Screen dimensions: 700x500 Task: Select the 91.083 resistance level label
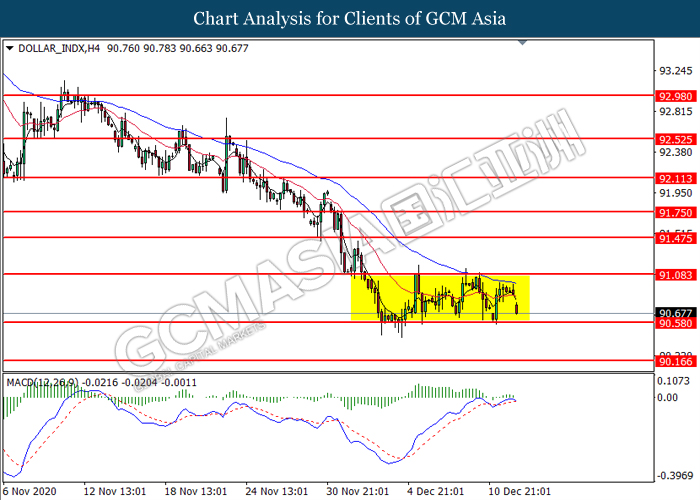coord(675,275)
